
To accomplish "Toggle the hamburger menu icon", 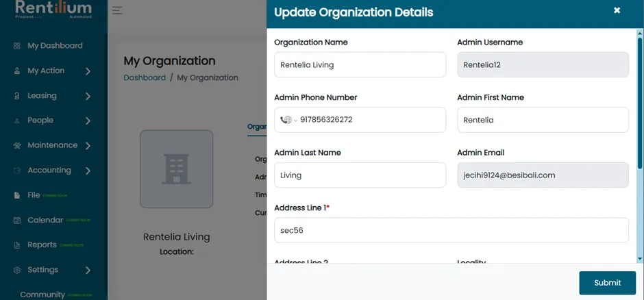I will point(117,11).
